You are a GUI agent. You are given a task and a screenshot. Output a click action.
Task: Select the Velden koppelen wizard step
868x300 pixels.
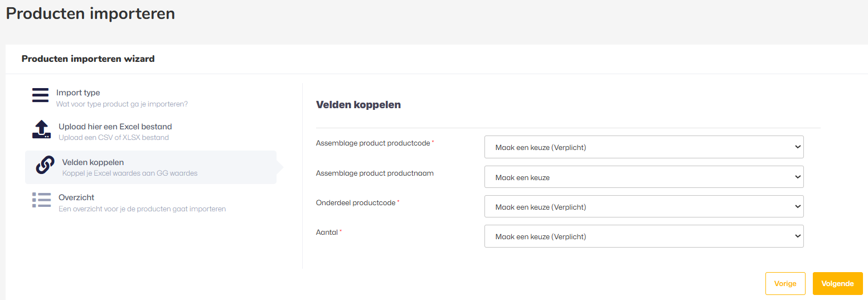(151, 167)
